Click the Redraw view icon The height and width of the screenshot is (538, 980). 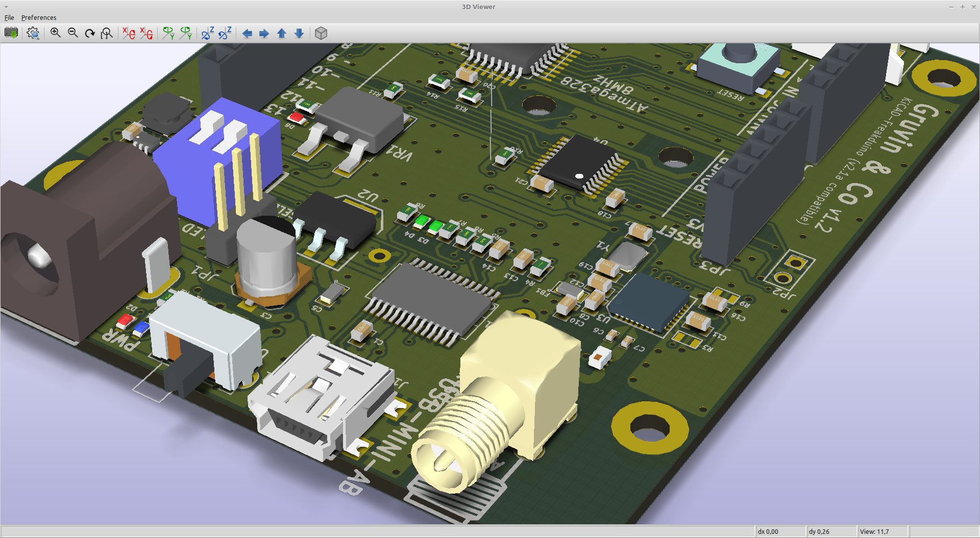point(90,33)
